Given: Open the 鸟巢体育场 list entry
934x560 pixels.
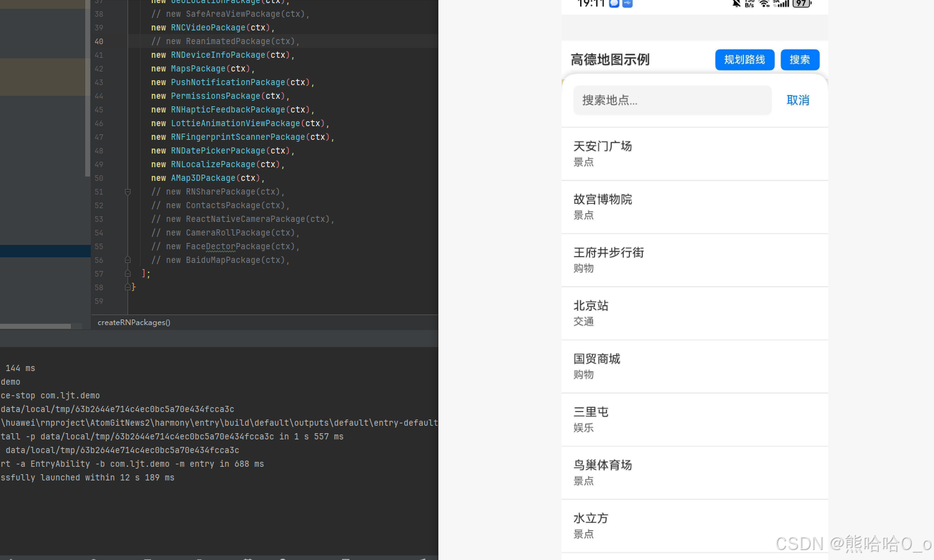Looking at the screenshot, I should (695, 473).
